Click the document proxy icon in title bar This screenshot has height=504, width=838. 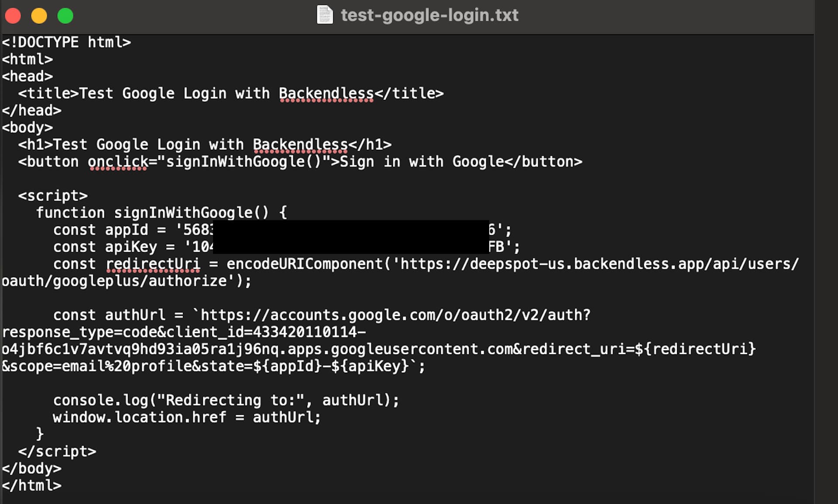(324, 15)
